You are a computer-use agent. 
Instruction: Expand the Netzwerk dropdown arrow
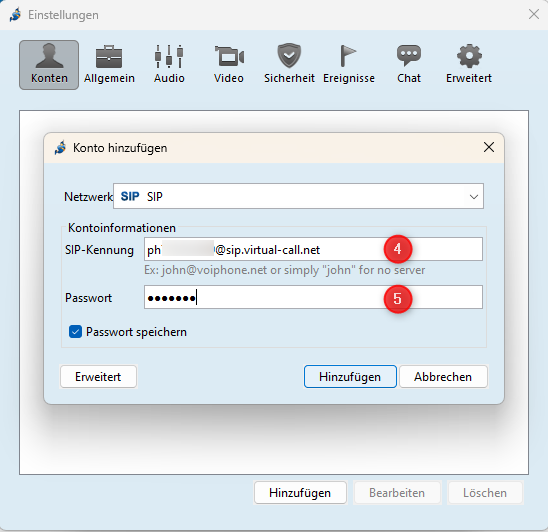point(474,196)
